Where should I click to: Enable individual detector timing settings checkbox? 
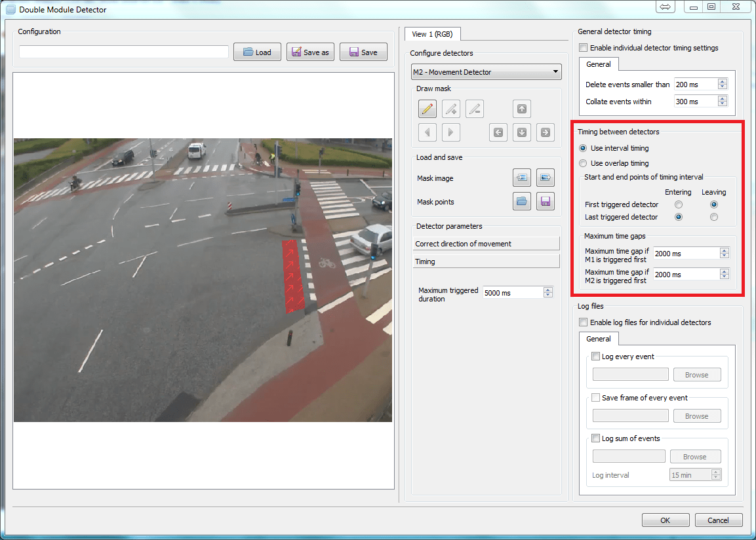pyautogui.click(x=584, y=48)
